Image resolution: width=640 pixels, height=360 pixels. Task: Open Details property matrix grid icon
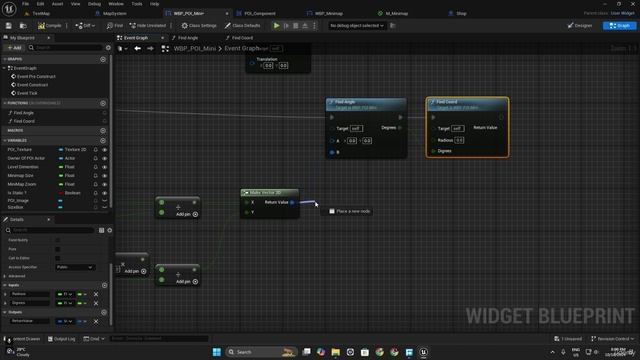tap(102, 230)
